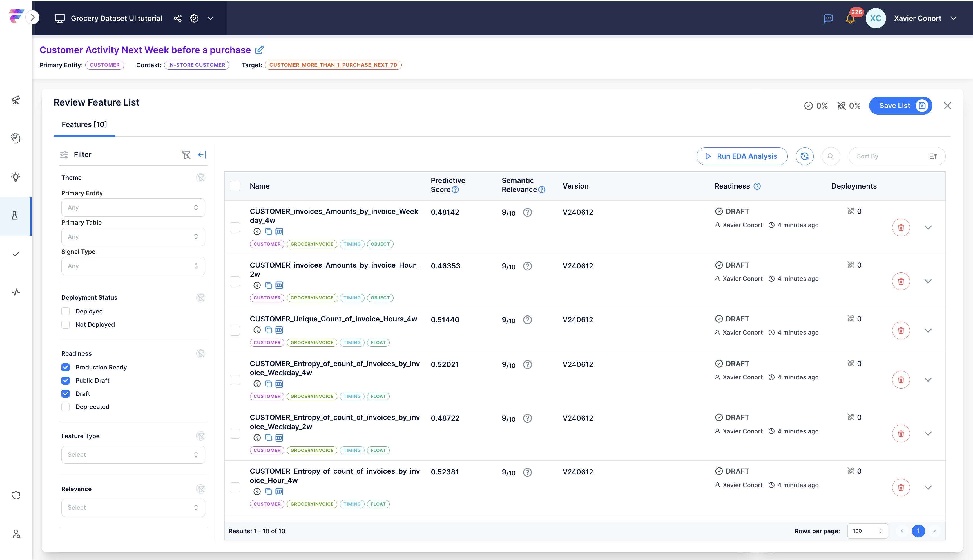Collapse the filter panel arrow

point(202,154)
